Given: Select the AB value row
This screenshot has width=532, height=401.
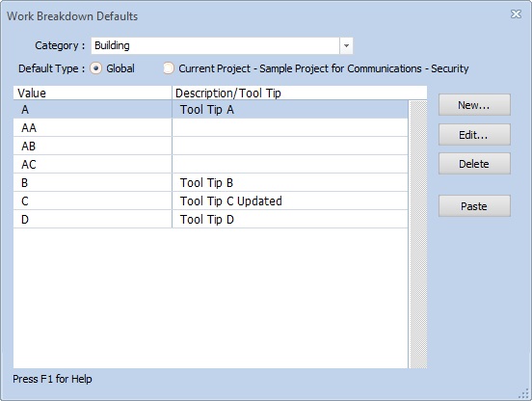Looking at the screenshot, I should tap(210, 147).
